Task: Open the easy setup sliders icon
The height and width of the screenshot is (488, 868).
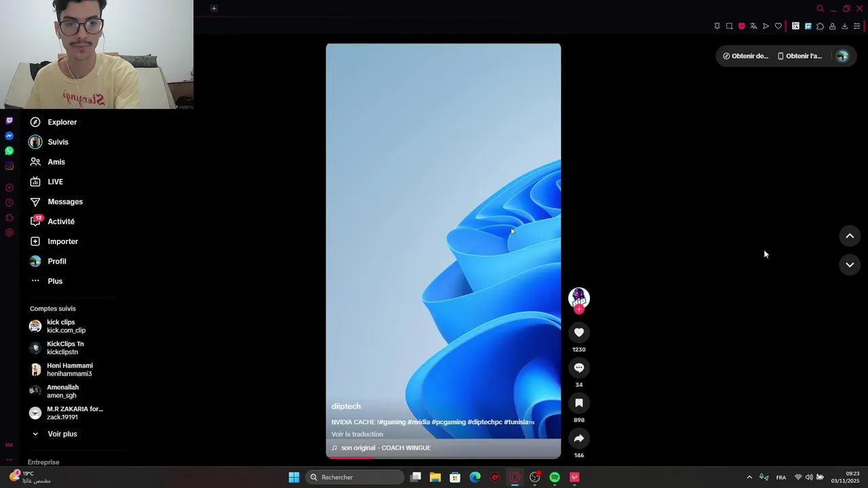Action: click(856, 26)
